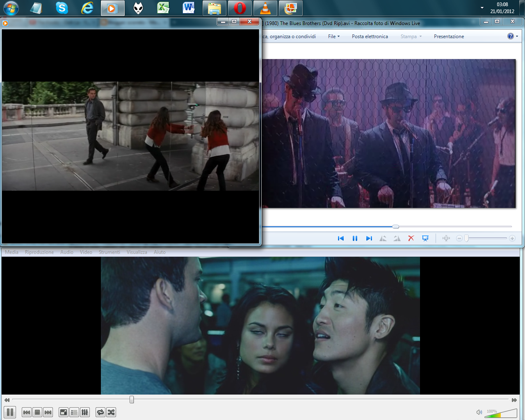Viewport: 525px width, 420px height.
Task: Launch Word from the taskbar
Action: point(189,8)
